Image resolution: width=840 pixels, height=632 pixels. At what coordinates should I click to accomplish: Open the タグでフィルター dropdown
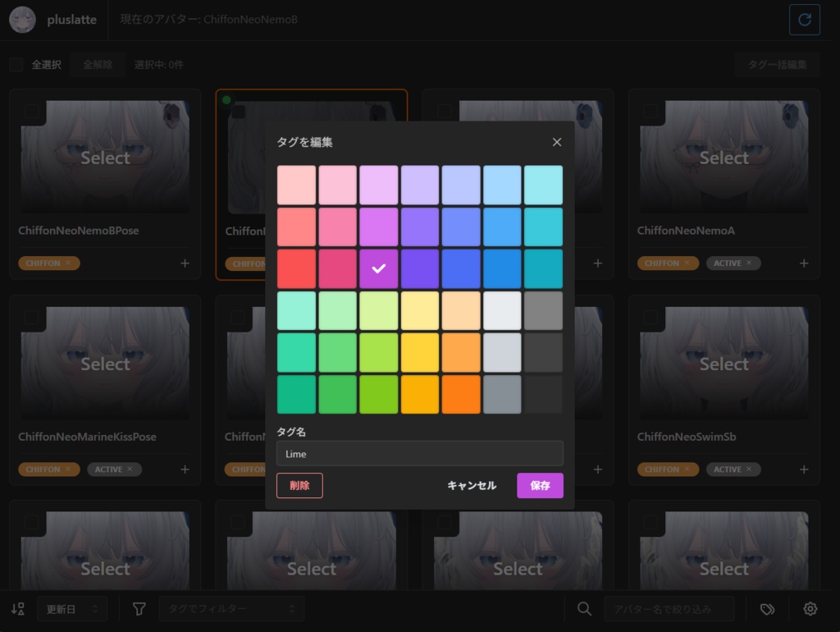232,608
